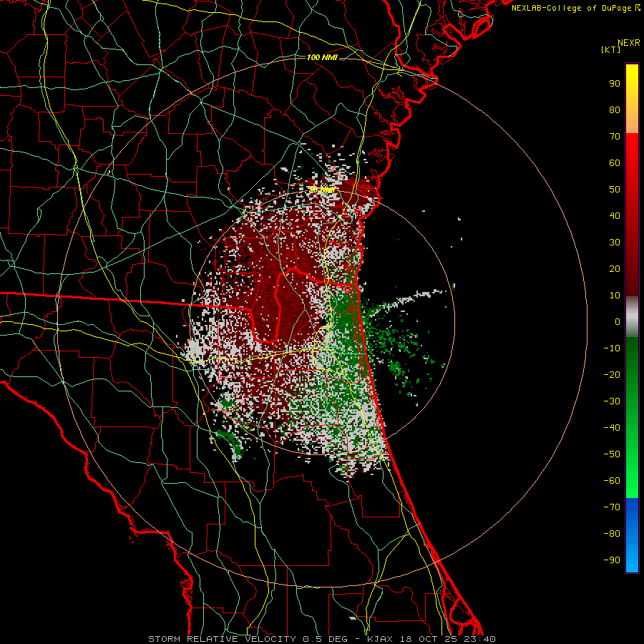The width and height of the screenshot is (644, 644).
Task: Pick the light blue -90 segment of the color bar
Action: [632, 560]
